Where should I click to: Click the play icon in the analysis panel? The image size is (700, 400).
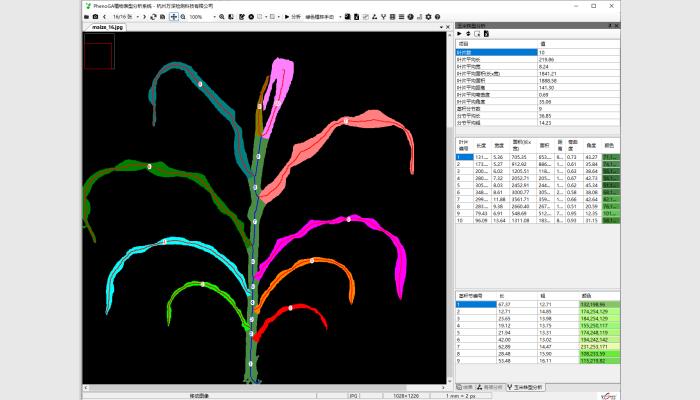click(x=459, y=34)
